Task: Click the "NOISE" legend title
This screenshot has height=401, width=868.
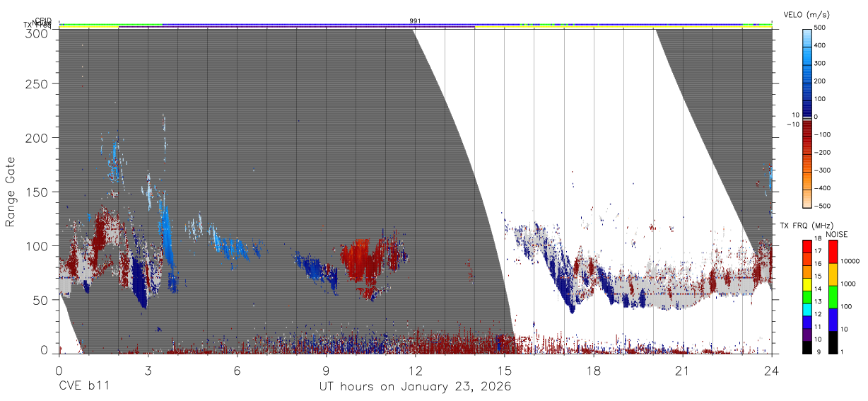Action: [836, 234]
